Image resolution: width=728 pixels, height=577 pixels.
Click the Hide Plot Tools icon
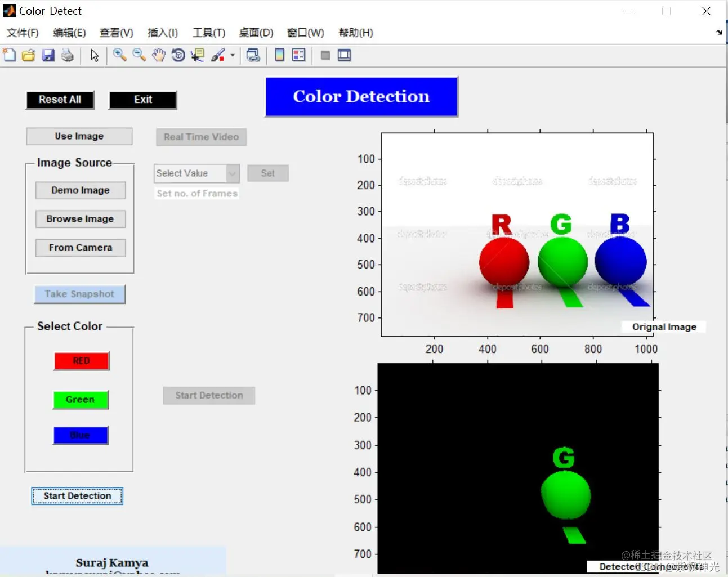(x=325, y=55)
